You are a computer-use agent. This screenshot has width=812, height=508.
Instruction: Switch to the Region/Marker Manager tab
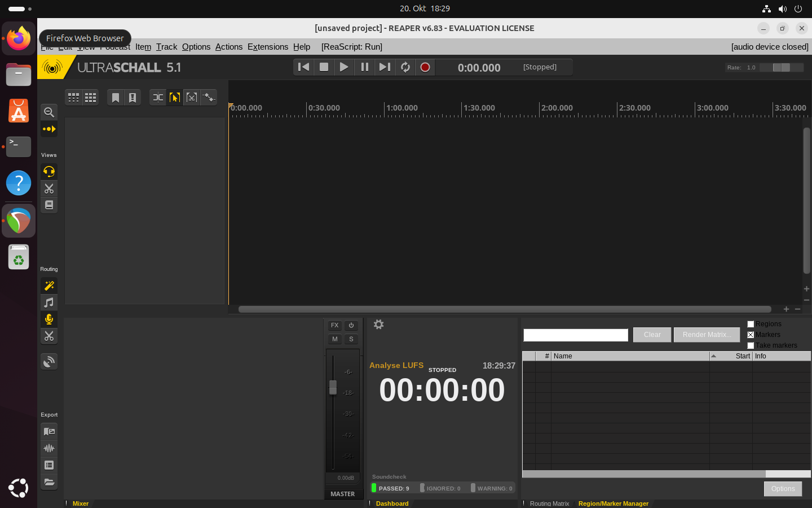click(x=614, y=503)
